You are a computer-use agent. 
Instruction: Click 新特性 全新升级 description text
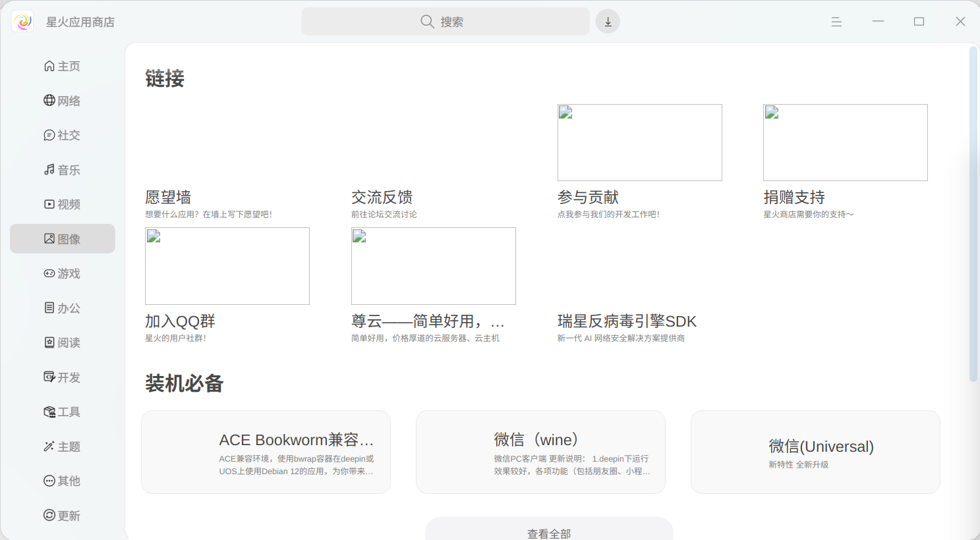pyautogui.click(x=799, y=465)
